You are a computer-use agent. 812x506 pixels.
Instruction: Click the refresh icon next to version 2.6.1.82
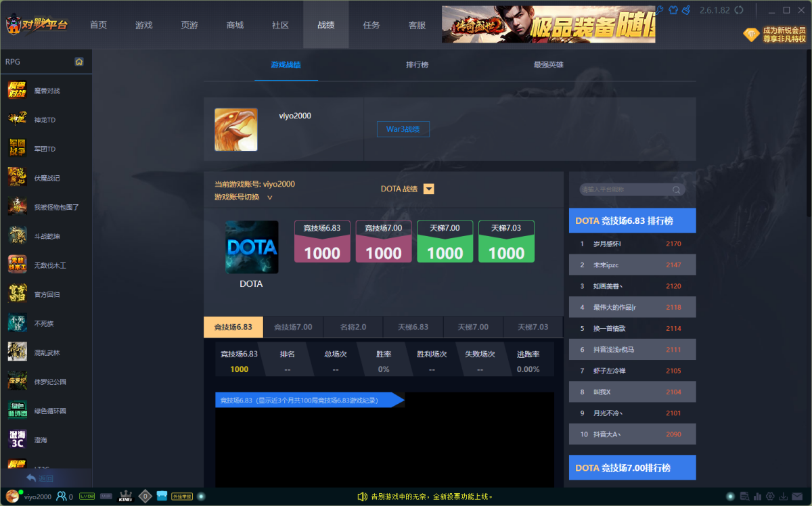[739, 10]
